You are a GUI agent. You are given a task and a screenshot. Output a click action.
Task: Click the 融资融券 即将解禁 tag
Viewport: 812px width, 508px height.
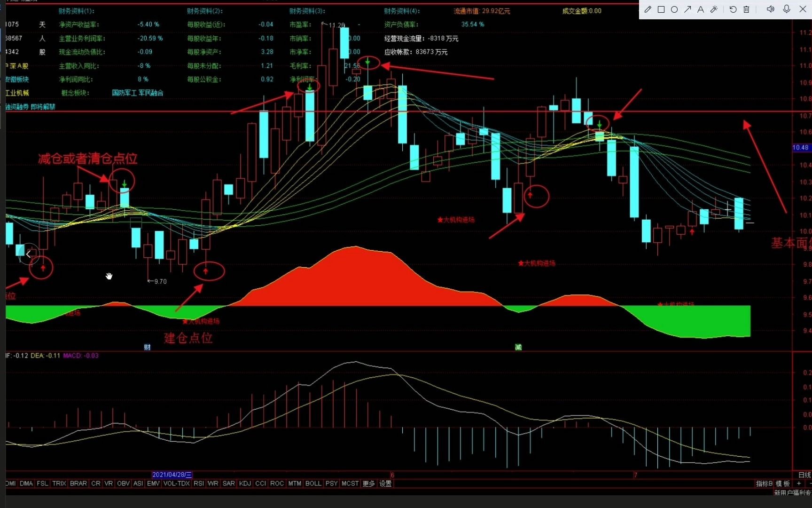pyautogui.click(x=30, y=107)
